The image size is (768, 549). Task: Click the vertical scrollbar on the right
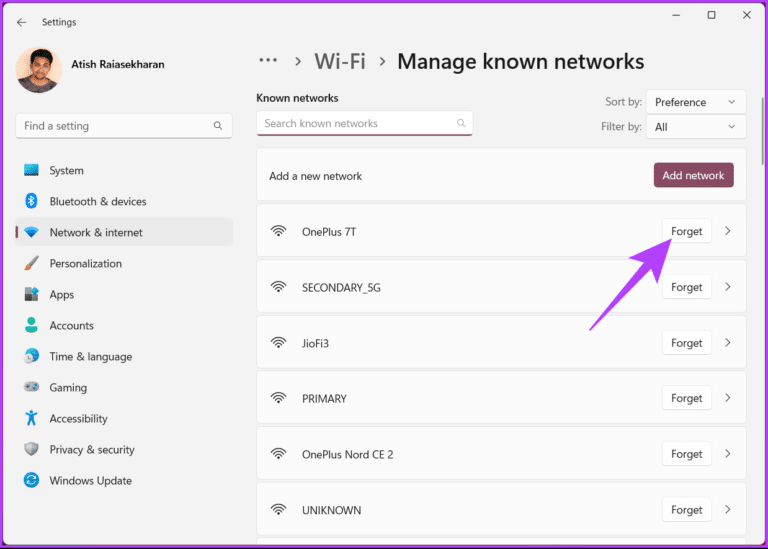[x=763, y=131]
